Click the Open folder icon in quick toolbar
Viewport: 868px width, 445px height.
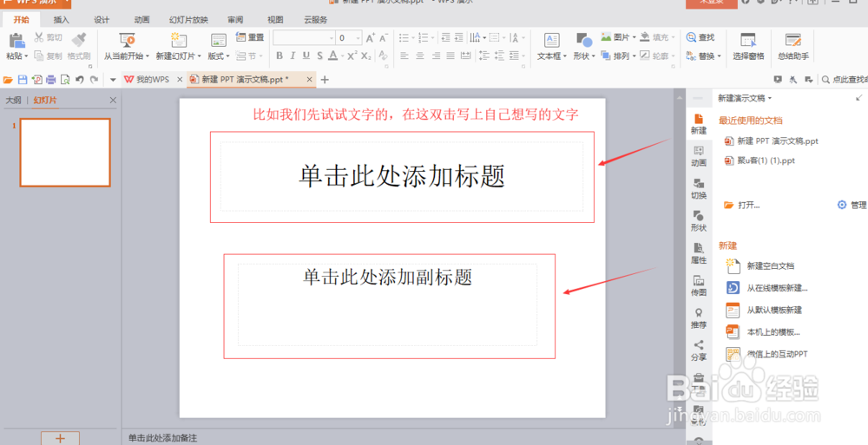pyautogui.click(x=8, y=80)
